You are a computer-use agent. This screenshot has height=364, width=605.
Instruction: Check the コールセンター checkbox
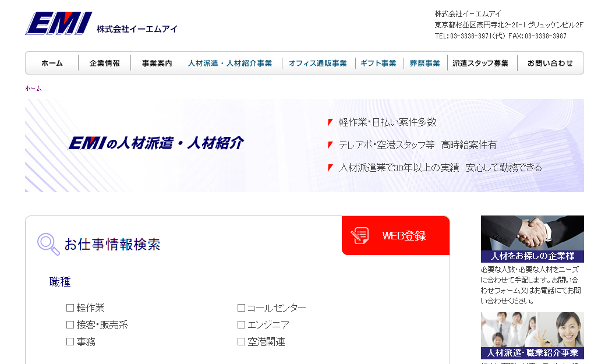pos(240,308)
